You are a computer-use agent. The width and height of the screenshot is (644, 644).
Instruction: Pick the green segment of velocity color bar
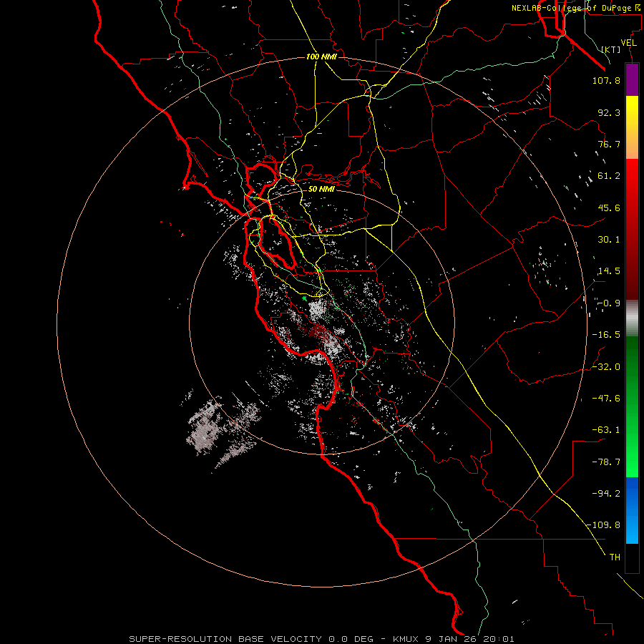tap(632, 406)
